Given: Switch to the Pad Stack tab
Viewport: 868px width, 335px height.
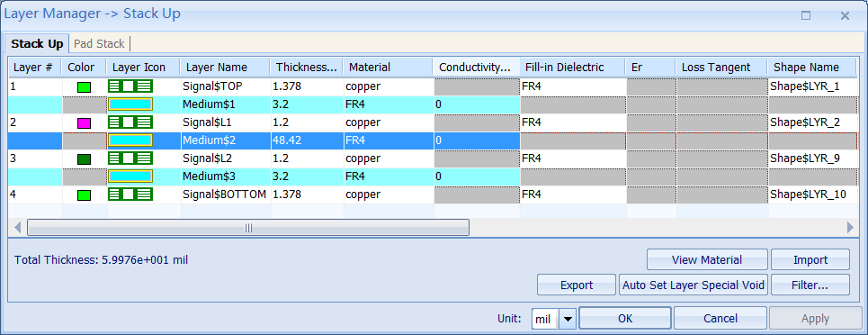Looking at the screenshot, I should (99, 43).
